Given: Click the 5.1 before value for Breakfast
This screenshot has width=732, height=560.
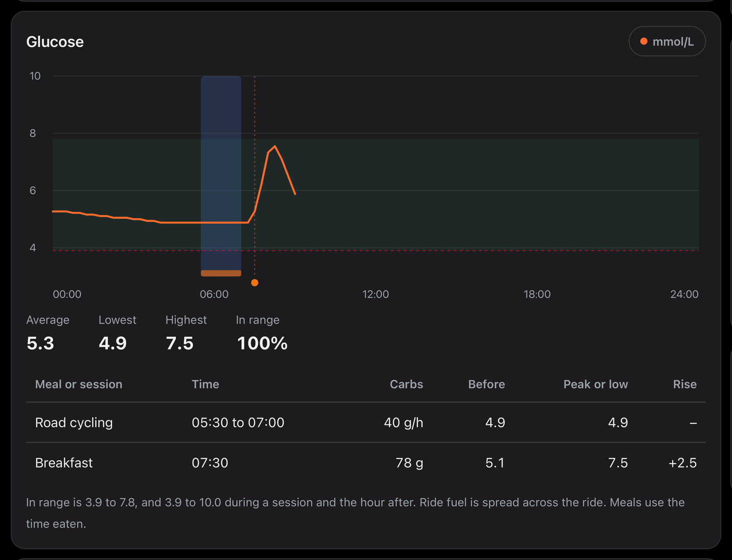Looking at the screenshot, I should coord(495,462).
